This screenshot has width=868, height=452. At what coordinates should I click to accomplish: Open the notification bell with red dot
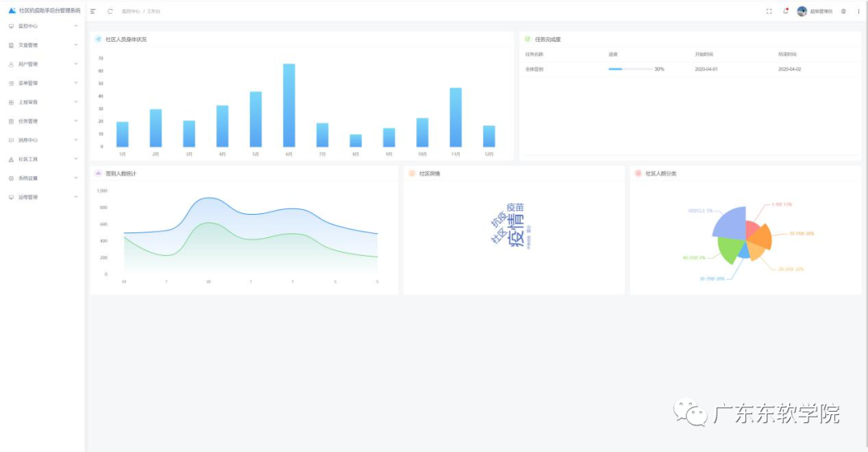pos(785,11)
